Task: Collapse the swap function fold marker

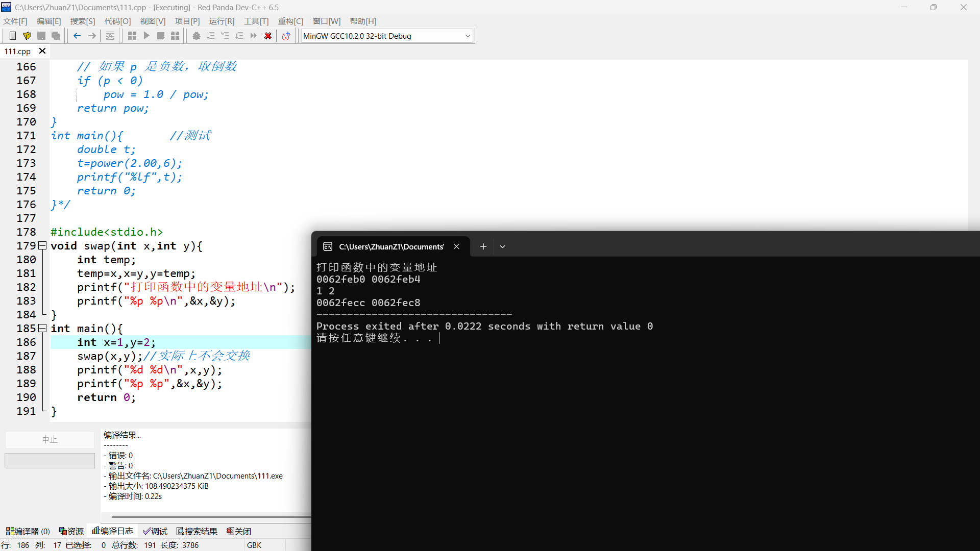Action: 42,245
